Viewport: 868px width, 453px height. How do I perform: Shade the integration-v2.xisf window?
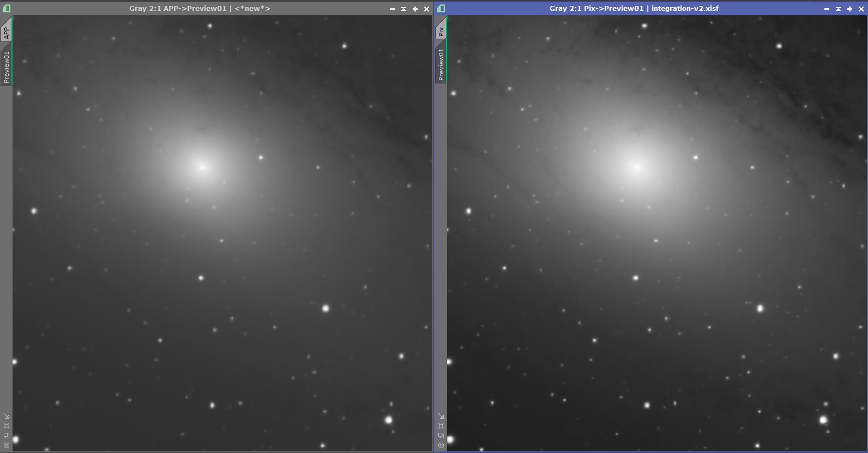[838, 9]
